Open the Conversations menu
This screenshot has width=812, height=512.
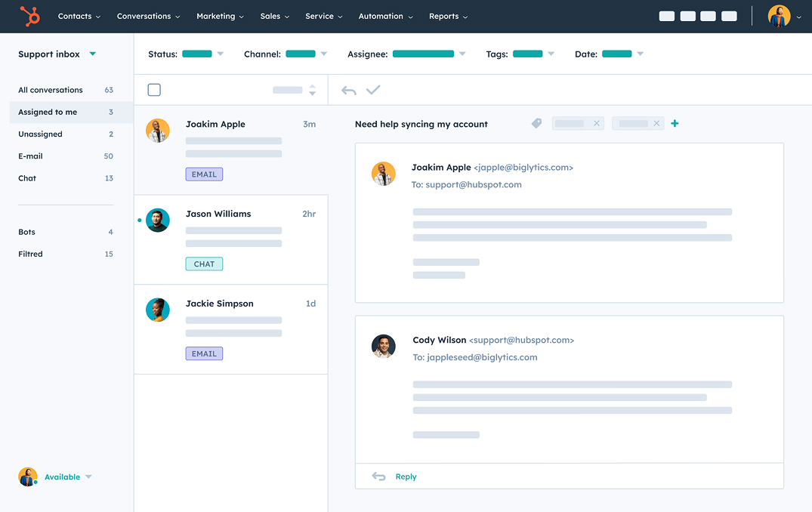pos(149,16)
